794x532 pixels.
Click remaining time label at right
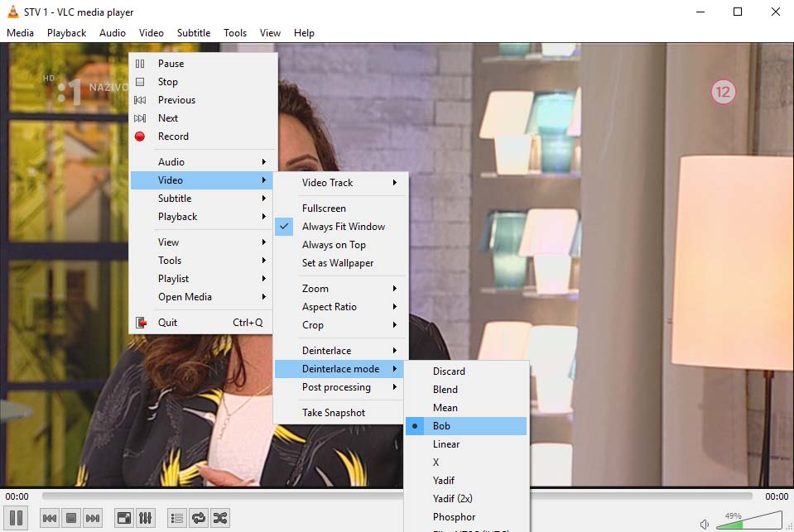(777, 496)
